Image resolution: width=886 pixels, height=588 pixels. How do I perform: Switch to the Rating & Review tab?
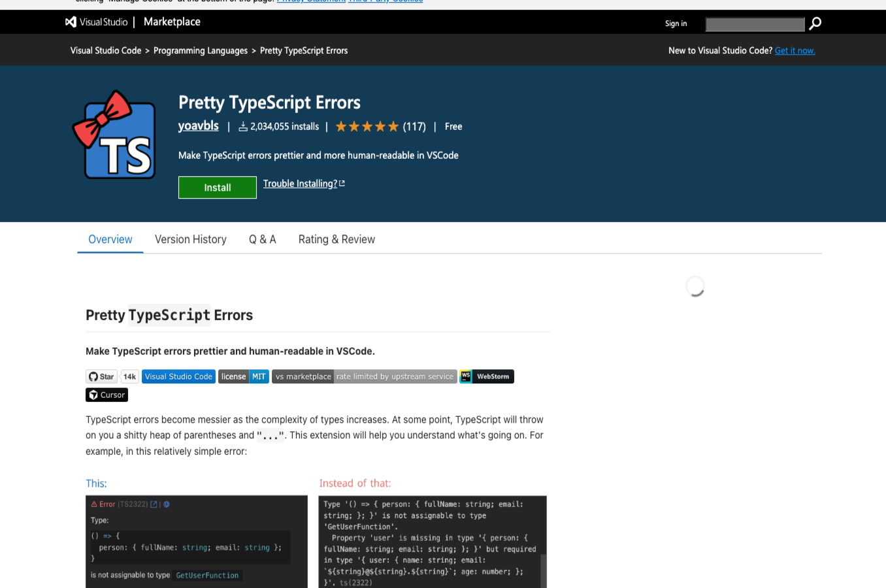(x=336, y=239)
